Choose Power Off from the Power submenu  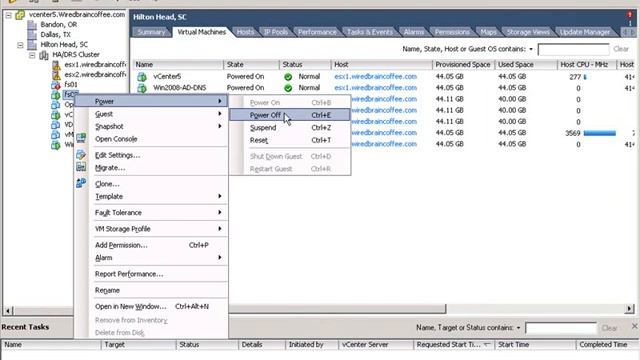coord(289,115)
